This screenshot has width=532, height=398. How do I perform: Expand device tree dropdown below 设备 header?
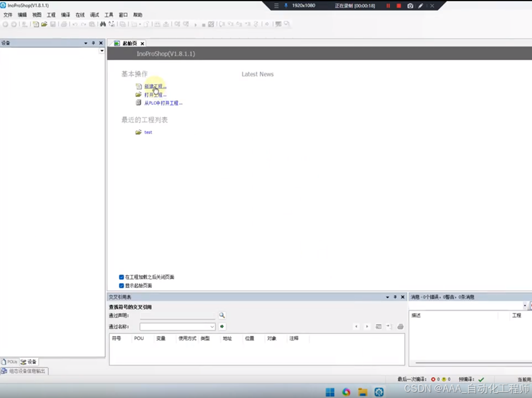tap(101, 50)
